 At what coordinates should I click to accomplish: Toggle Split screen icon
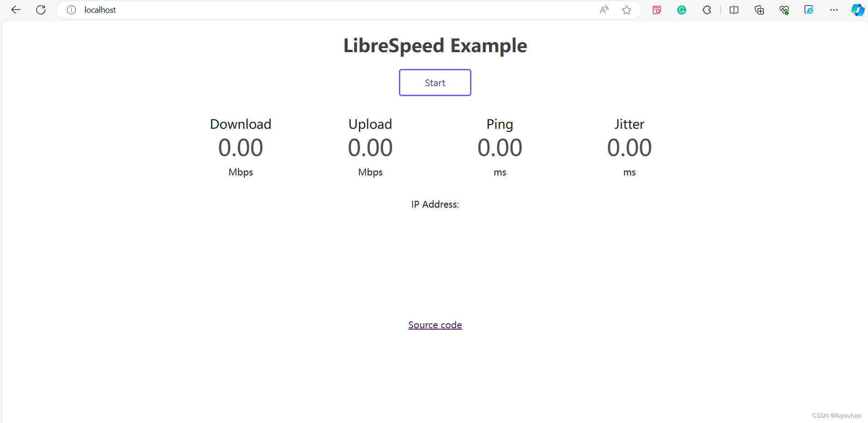(x=734, y=10)
